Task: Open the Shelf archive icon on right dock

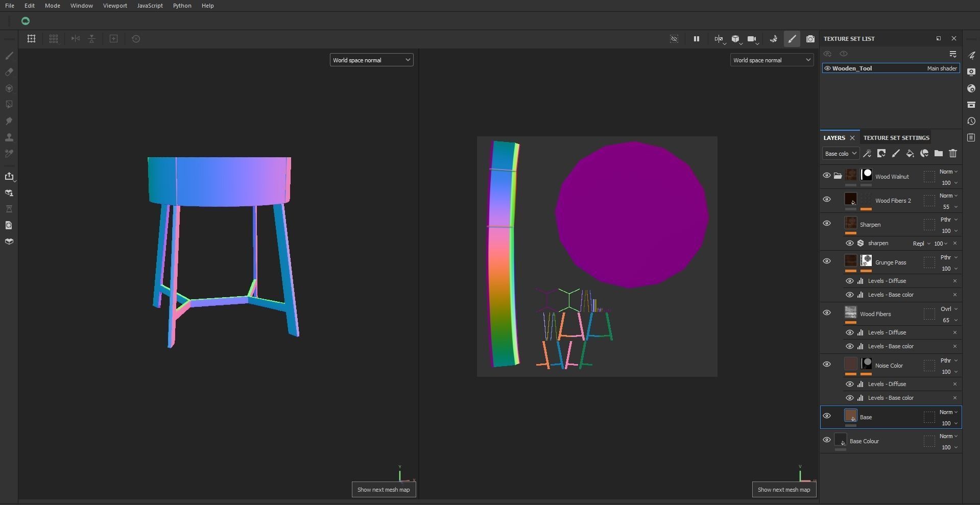Action: (x=971, y=105)
